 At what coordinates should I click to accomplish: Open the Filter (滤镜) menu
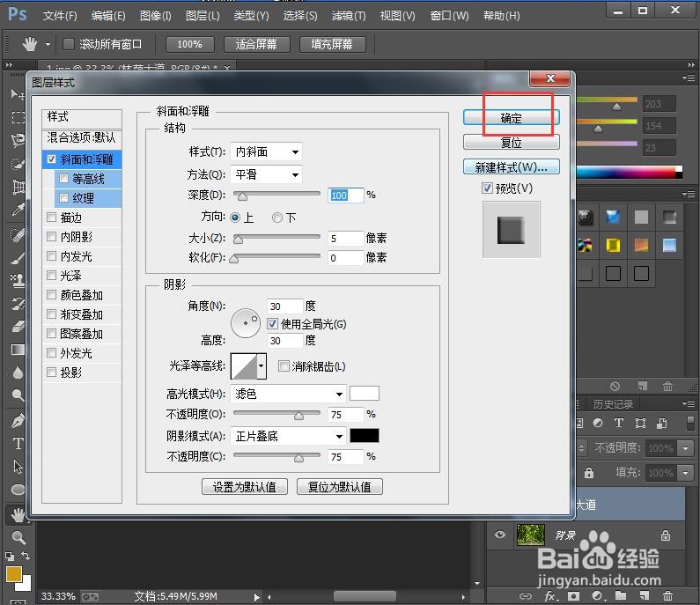(x=349, y=16)
